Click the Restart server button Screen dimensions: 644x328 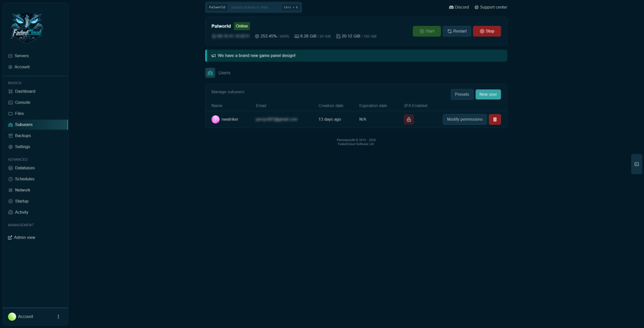(457, 31)
